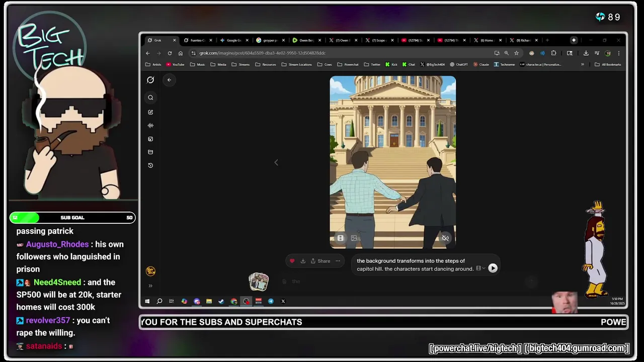Click the generate play button

tap(493, 268)
